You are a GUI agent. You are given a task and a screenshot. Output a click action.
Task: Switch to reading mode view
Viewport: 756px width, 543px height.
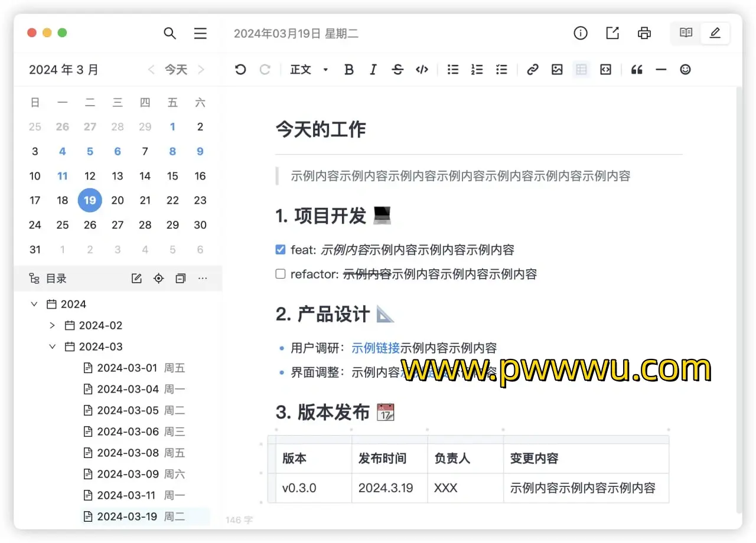686,34
